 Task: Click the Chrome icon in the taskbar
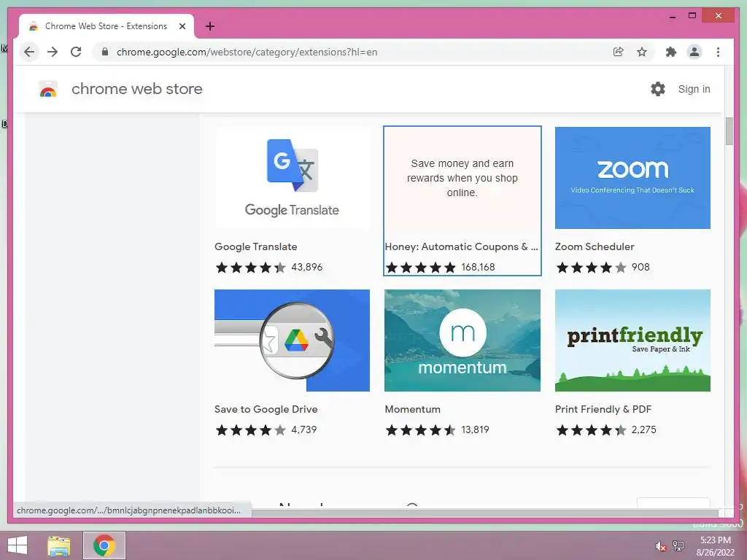pos(104,545)
